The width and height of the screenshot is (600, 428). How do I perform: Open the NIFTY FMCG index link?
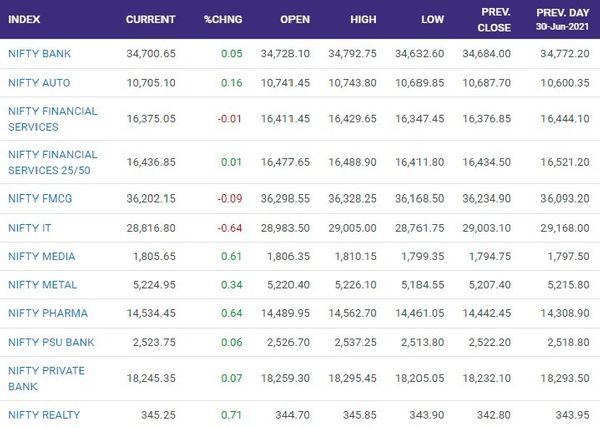[x=40, y=199]
